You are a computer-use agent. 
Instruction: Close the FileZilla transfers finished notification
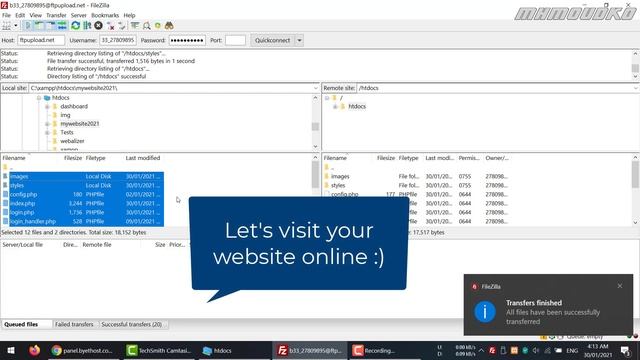[x=620, y=286]
